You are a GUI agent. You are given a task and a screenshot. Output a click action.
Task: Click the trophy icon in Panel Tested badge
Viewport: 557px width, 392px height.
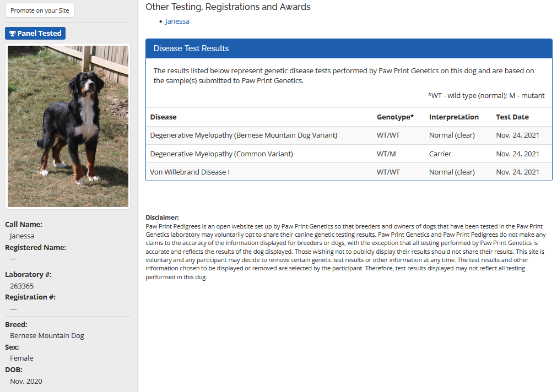click(x=12, y=34)
